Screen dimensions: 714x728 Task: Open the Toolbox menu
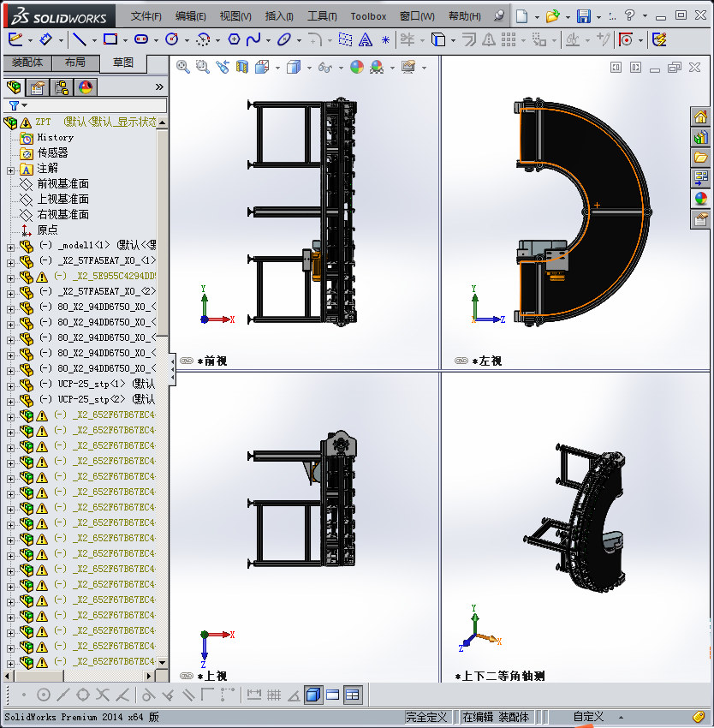[368, 16]
